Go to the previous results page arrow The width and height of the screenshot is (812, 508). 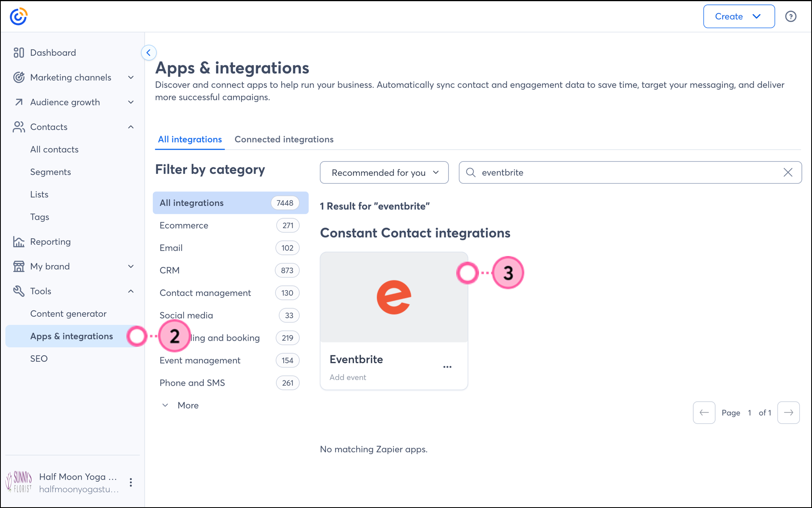tap(704, 412)
